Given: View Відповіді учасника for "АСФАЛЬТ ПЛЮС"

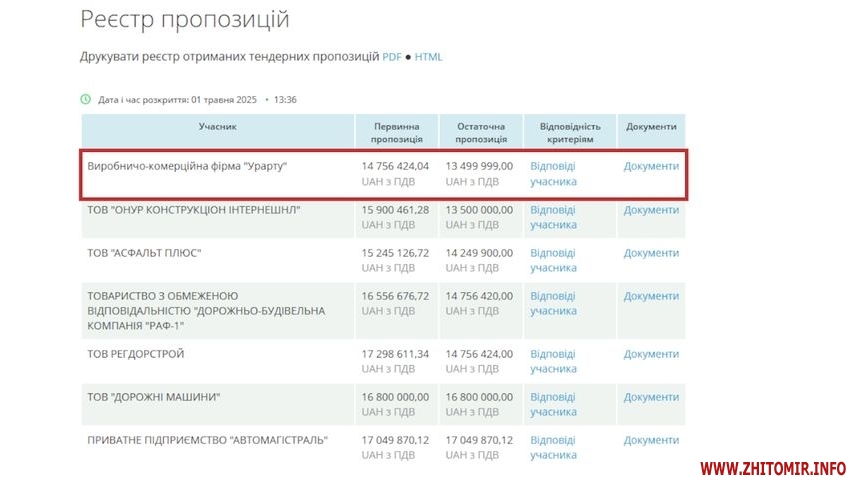Looking at the screenshot, I should point(553,260).
